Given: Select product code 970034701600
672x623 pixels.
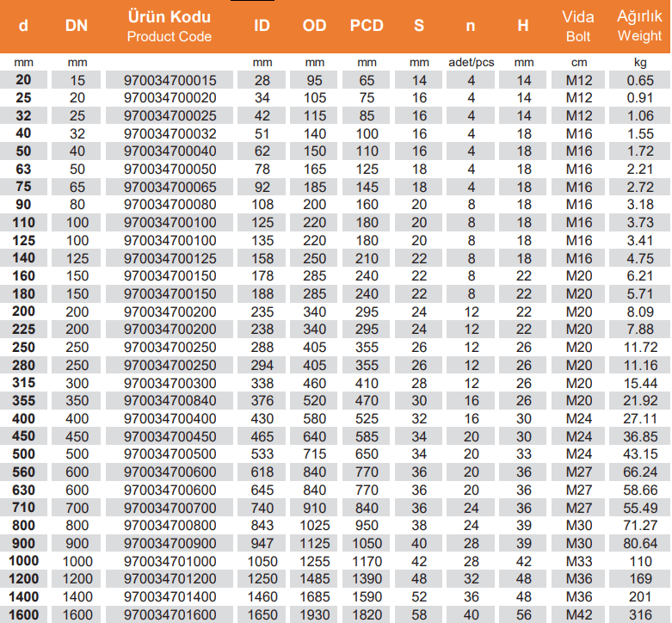Looking at the screenshot, I should [x=170, y=614].
